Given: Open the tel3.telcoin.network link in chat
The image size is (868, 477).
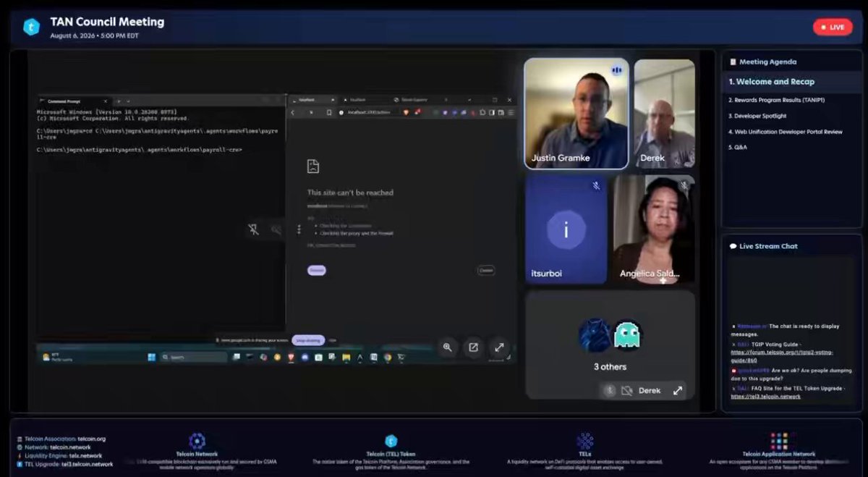Looking at the screenshot, I should coord(765,397).
